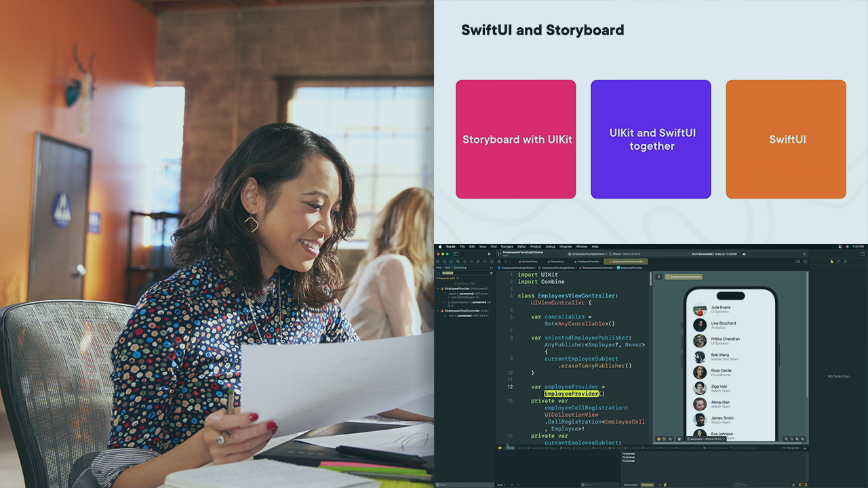Viewport: 868px width, 488px height.
Task: Collapse the EmployeeProvider search results group
Action: pyautogui.click(x=437, y=288)
